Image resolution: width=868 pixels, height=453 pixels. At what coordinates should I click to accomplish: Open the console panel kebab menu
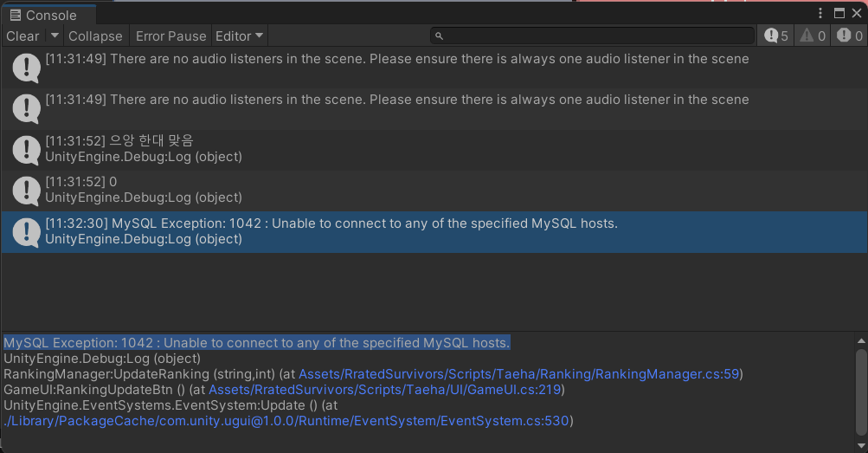tap(821, 13)
